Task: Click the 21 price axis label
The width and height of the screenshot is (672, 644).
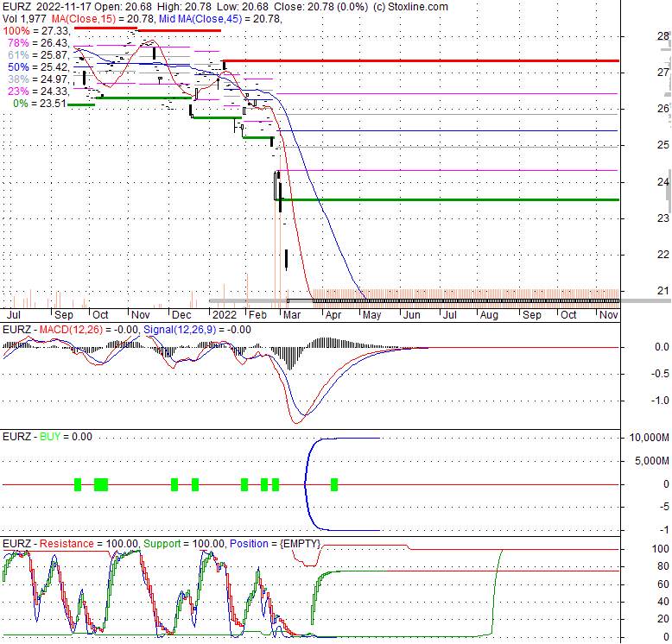Action: (663, 291)
